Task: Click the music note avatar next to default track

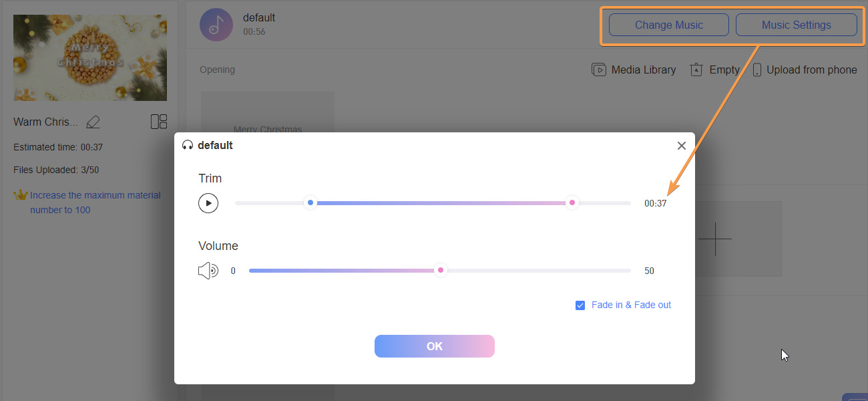Action: [x=216, y=24]
